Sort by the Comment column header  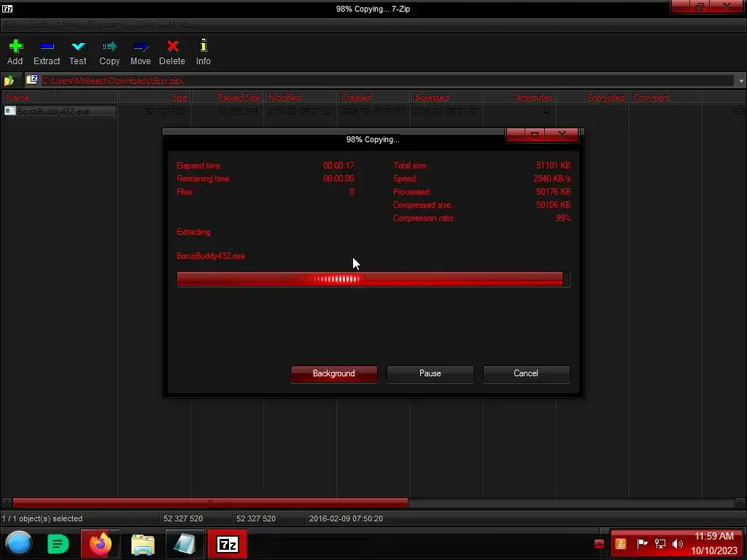click(x=665, y=98)
